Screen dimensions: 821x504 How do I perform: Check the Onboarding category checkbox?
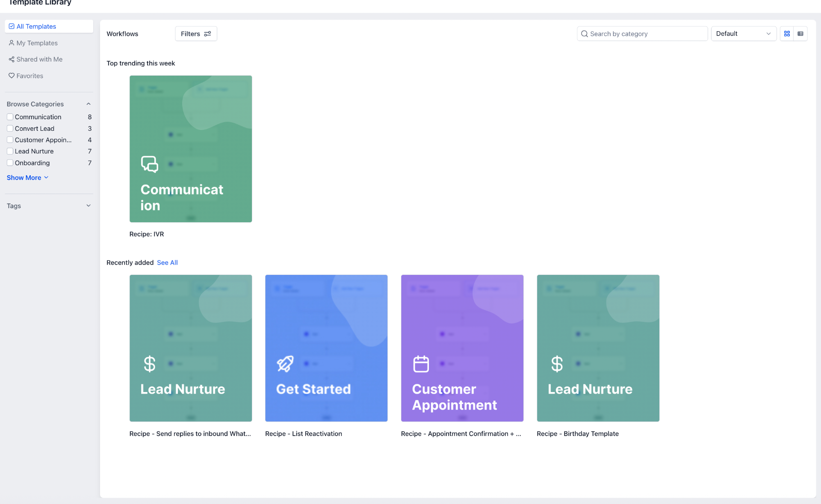pyautogui.click(x=10, y=162)
